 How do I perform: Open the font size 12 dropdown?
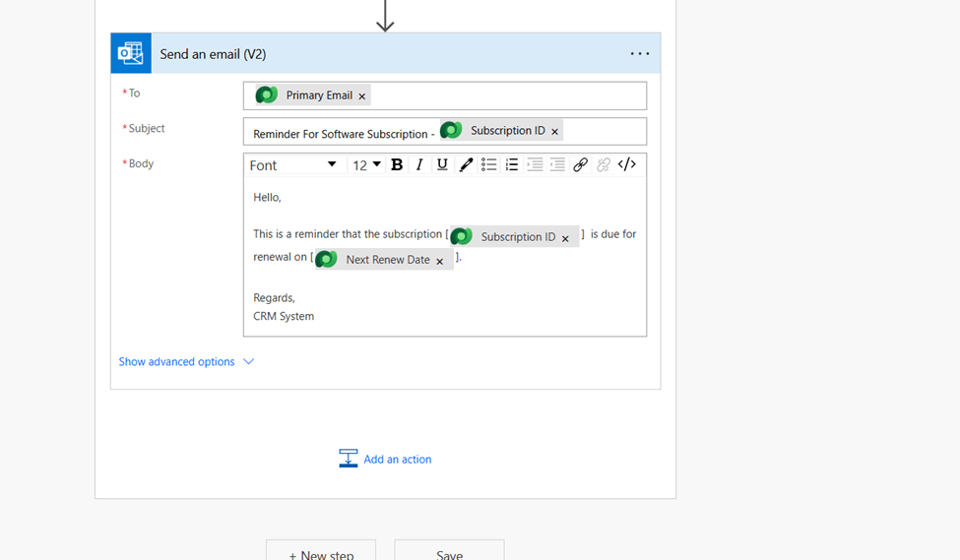point(366,165)
